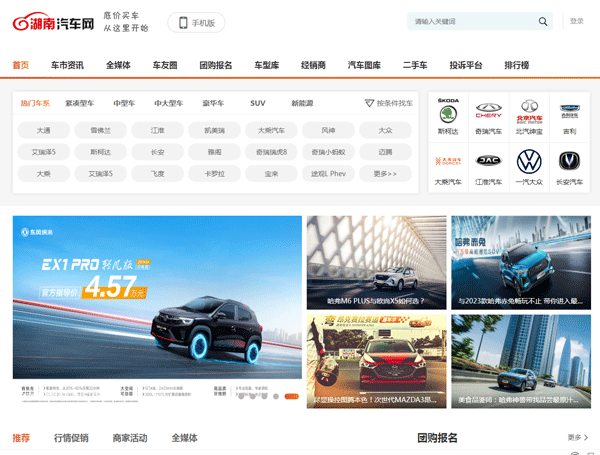
Task: Open the 手机版 mobile version button
Action: [x=196, y=23]
